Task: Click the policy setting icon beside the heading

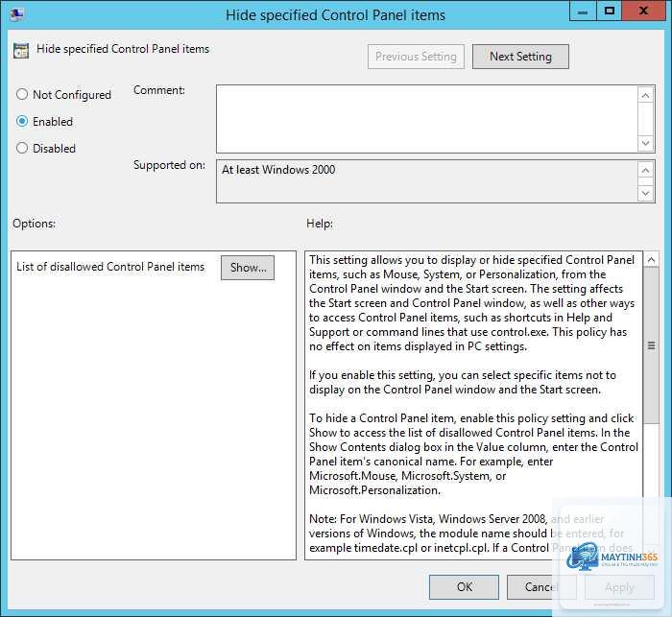Action: (x=20, y=50)
